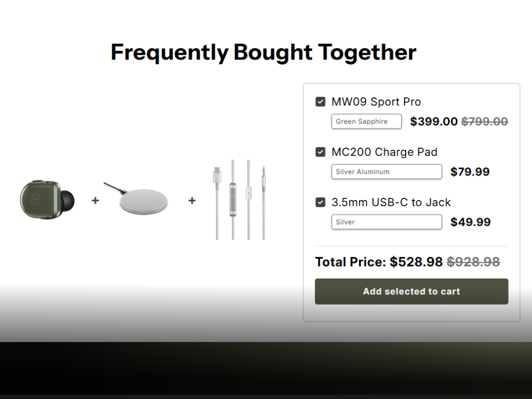The width and height of the screenshot is (532, 399).
Task: Click the crossed-out $799.00 original price
Action: [484, 121]
